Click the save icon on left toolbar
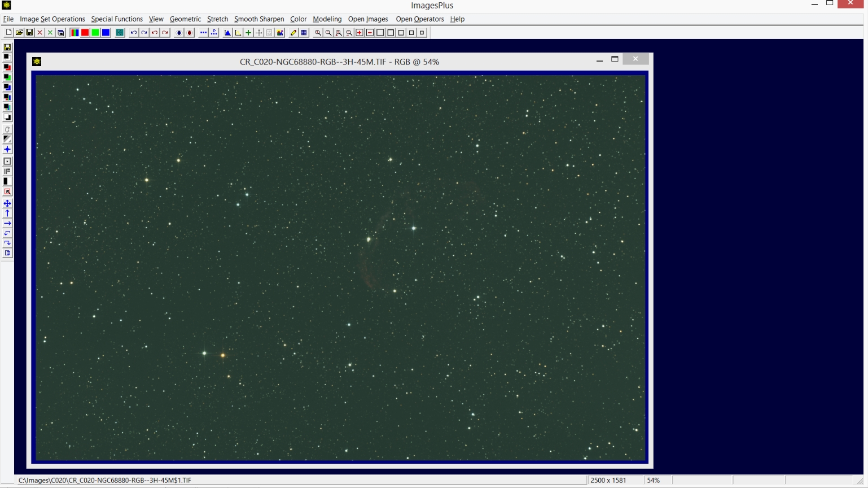868x488 pixels. (x=7, y=47)
